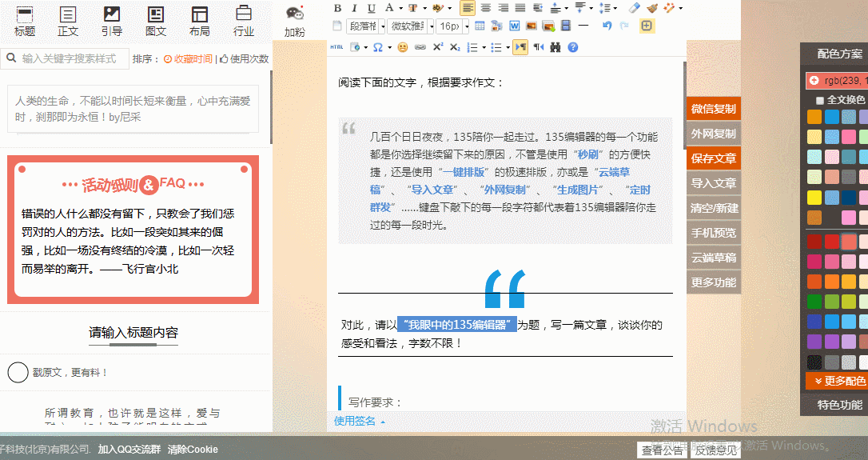Right align the text
Viewport: 868px width, 460px height.
(503, 8)
